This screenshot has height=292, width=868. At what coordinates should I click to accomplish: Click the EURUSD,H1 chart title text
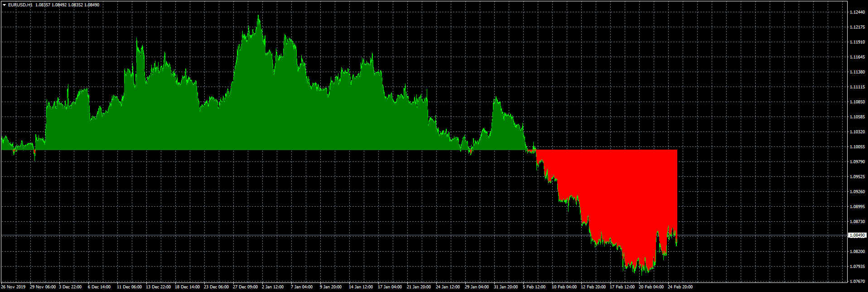click(x=20, y=5)
